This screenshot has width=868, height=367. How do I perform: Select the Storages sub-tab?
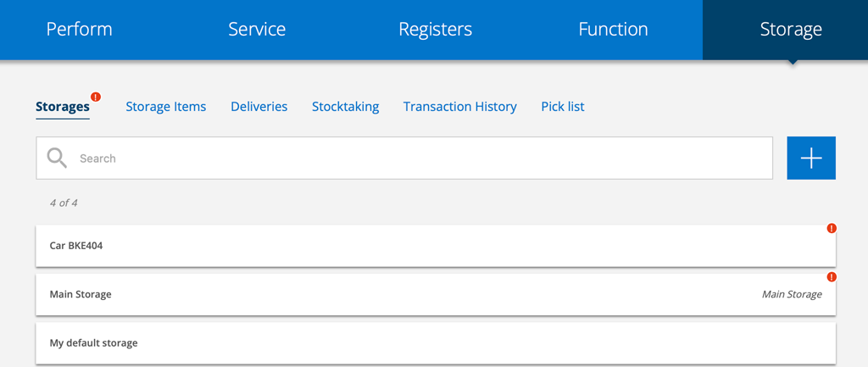[x=62, y=107]
